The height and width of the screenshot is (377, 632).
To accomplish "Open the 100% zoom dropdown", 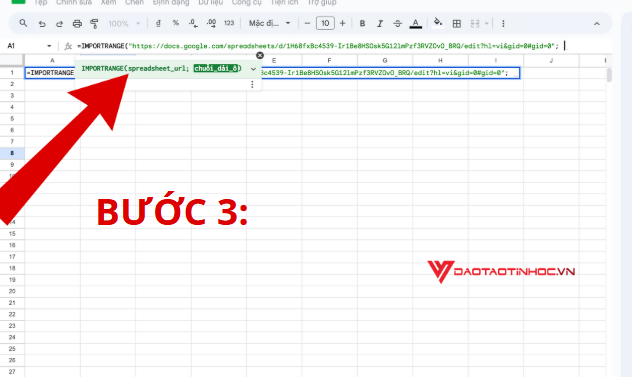I will coord(124,24).
